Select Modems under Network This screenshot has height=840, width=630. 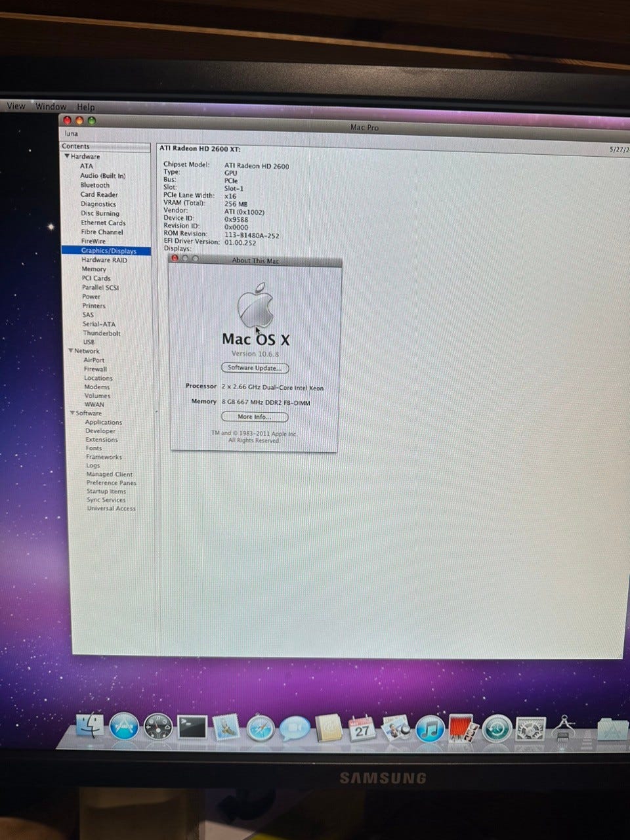coord(97,387)
